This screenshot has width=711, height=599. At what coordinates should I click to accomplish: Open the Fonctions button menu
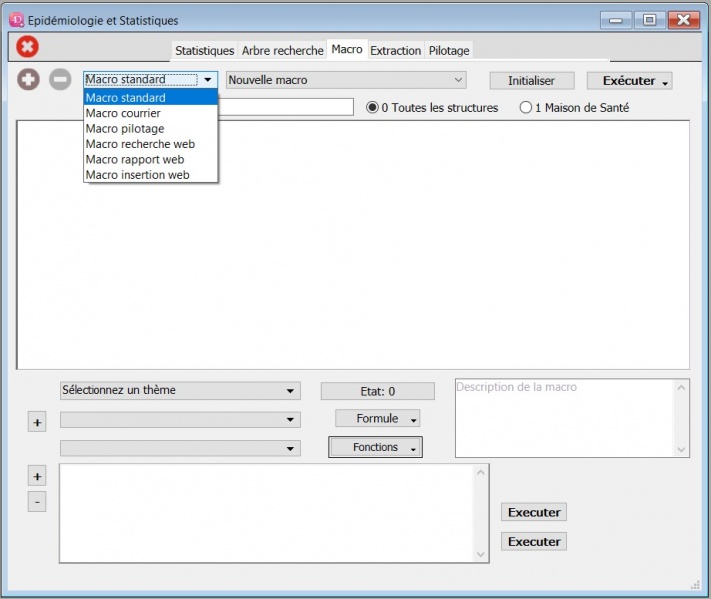(376, 448)
